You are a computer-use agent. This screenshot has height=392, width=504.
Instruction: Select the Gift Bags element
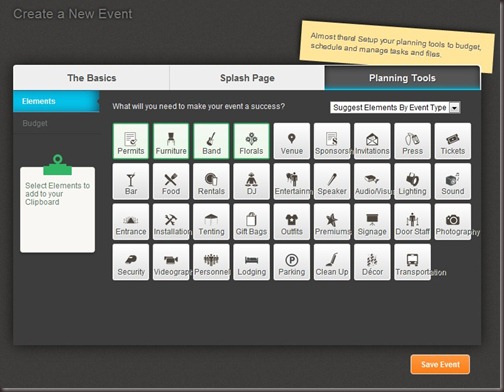point(251,222)
